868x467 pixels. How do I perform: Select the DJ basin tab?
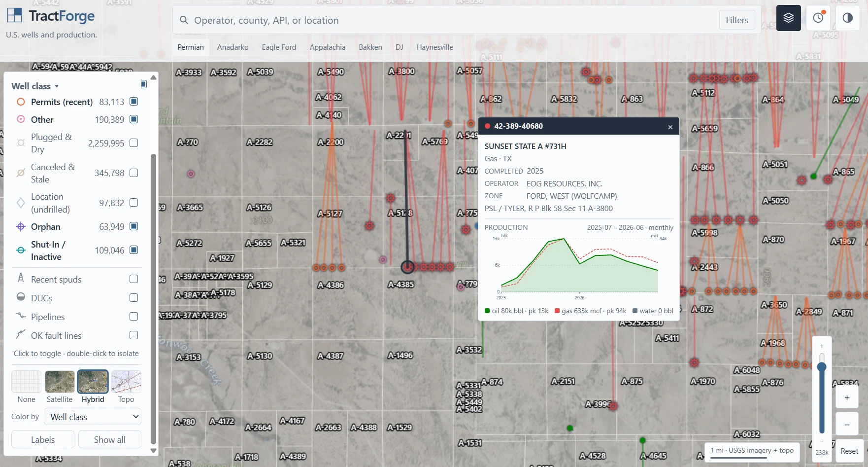point(400,47)
